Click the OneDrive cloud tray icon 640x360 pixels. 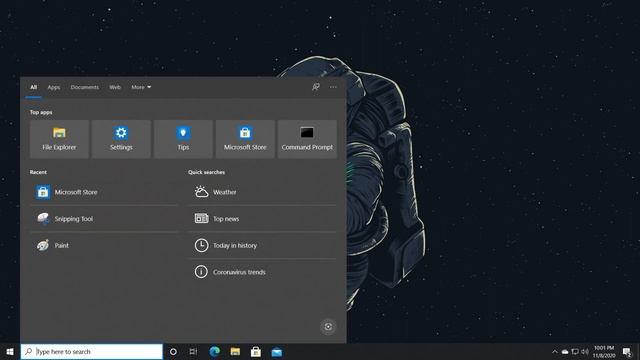coord(565,351)
